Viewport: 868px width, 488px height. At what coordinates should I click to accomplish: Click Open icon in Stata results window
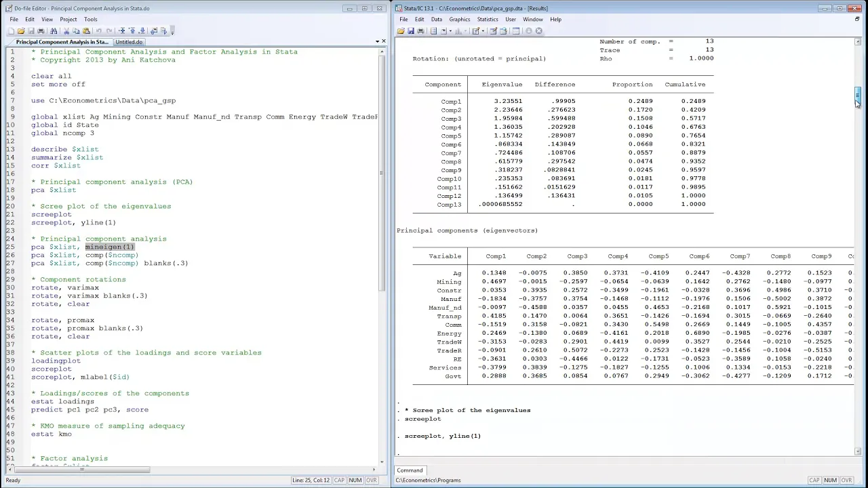(401, 31)
